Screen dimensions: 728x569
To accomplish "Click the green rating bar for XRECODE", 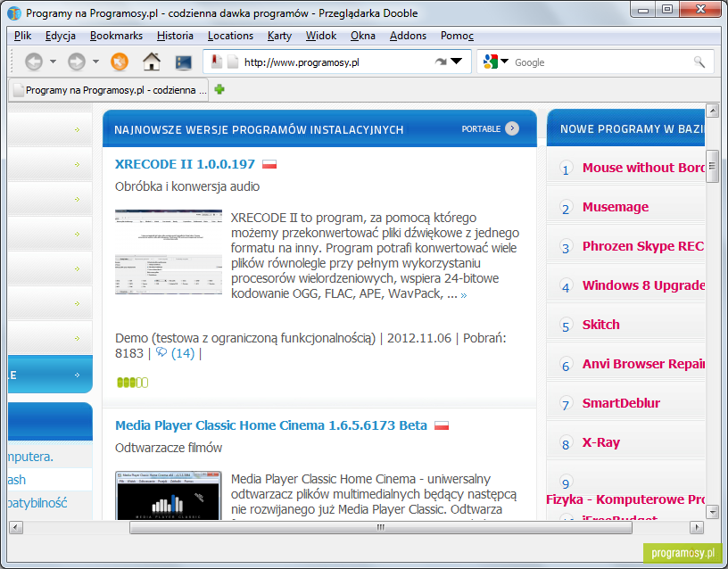I will [133, 383].
